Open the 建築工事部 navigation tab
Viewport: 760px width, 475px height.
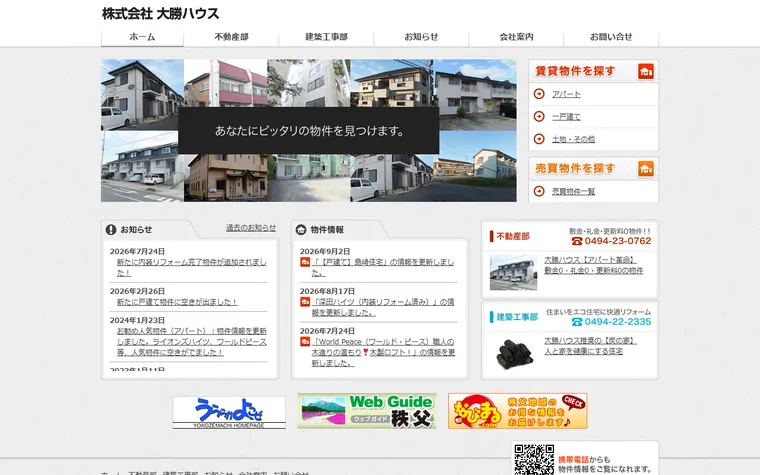point(326,37)
